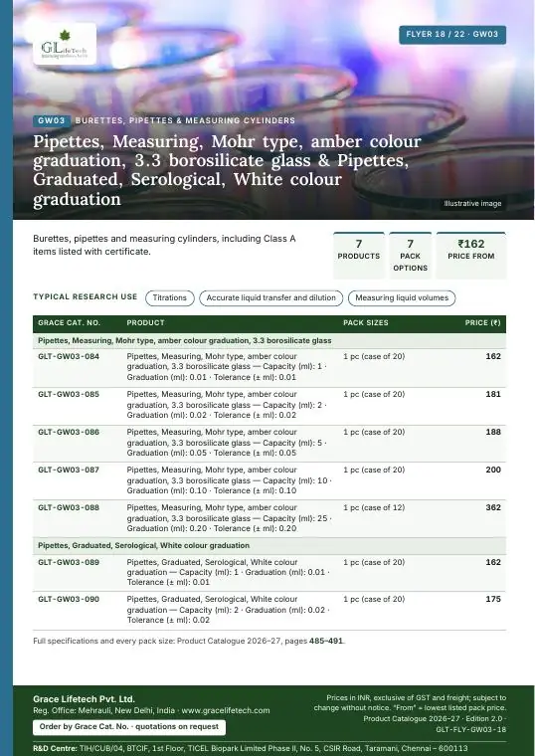This screenshot has width=535, height=756.
Task: Click catalogue number GLT-GW03-085
Action: [69, 394]
